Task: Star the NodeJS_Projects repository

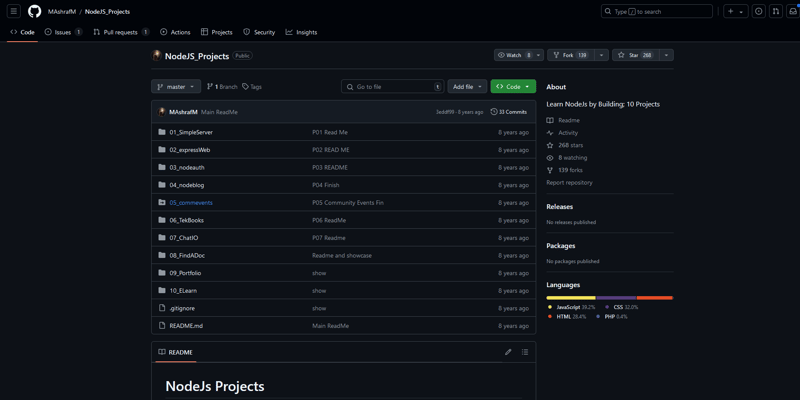Action: click(633, 55)
